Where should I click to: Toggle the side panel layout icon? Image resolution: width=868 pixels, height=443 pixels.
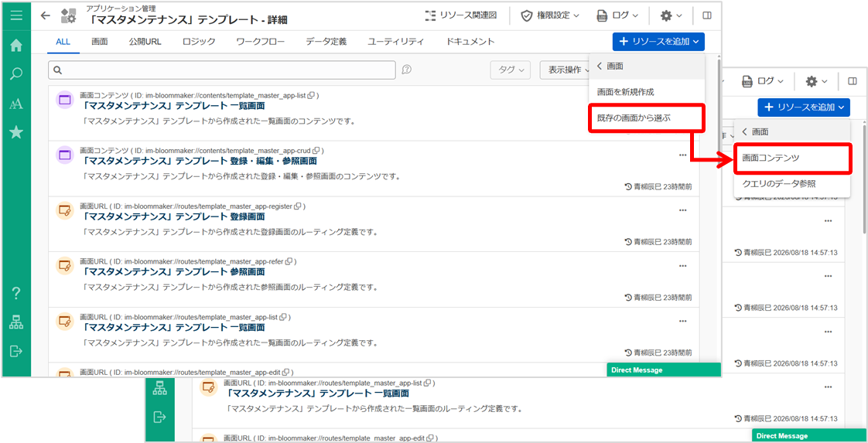point(707,15)
